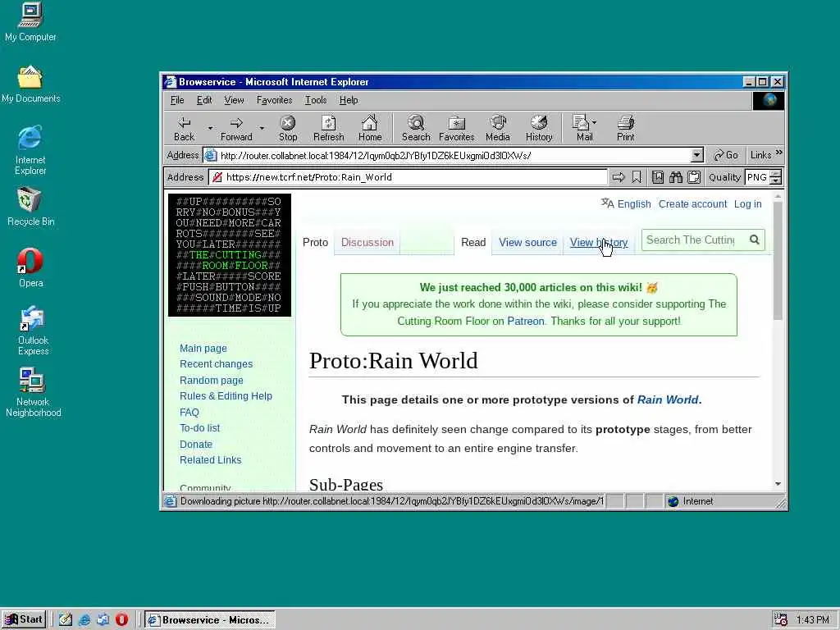The width and height of the screenshot is (840, 630).
Task: Click the Browservice clipboard icon
Action: pyautogui.click(x=694, y=177)
